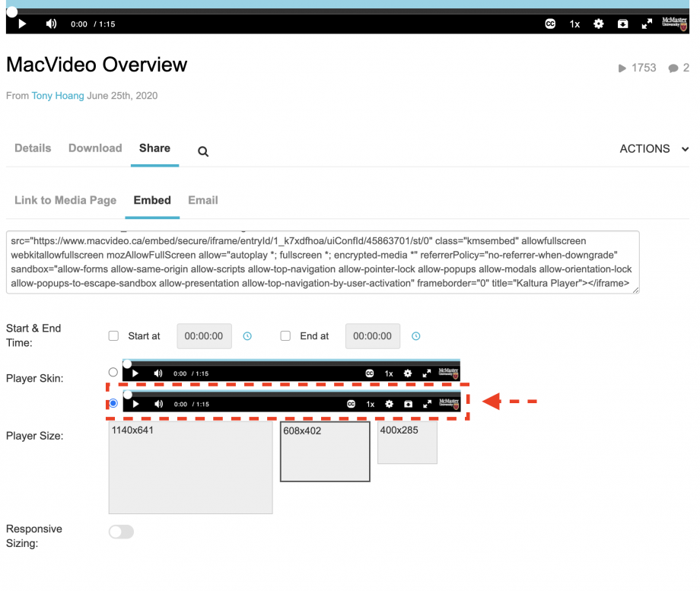This screenshot has height=591, width=700.
Task: Expand the ACTIONS dropdown menu
Action: (654, 148)
